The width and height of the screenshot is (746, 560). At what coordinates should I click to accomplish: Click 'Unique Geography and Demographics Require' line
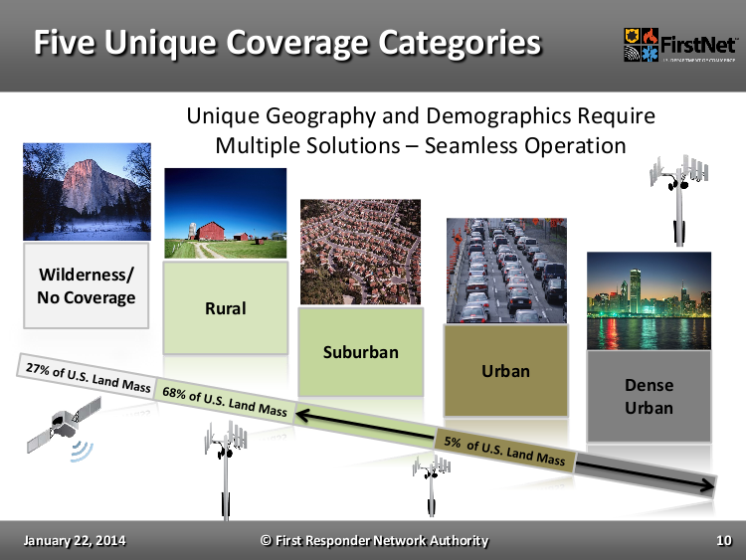click(421, 115)
